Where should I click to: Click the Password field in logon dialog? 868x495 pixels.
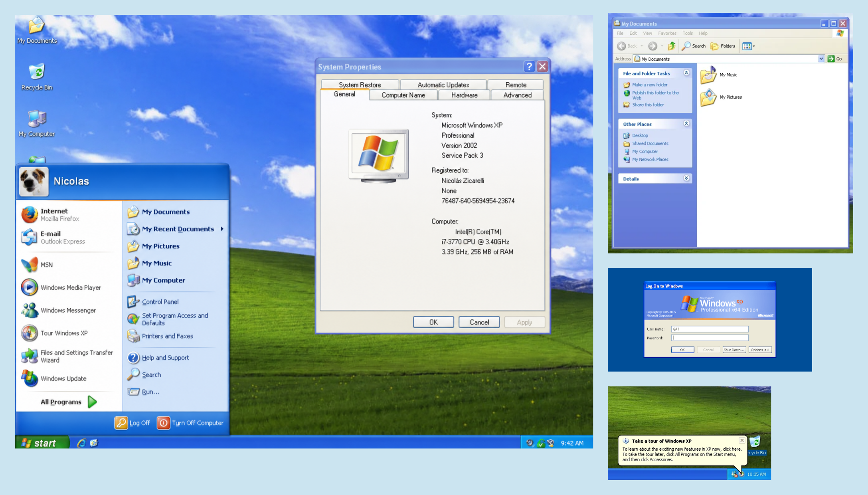(x=710, y=338)
